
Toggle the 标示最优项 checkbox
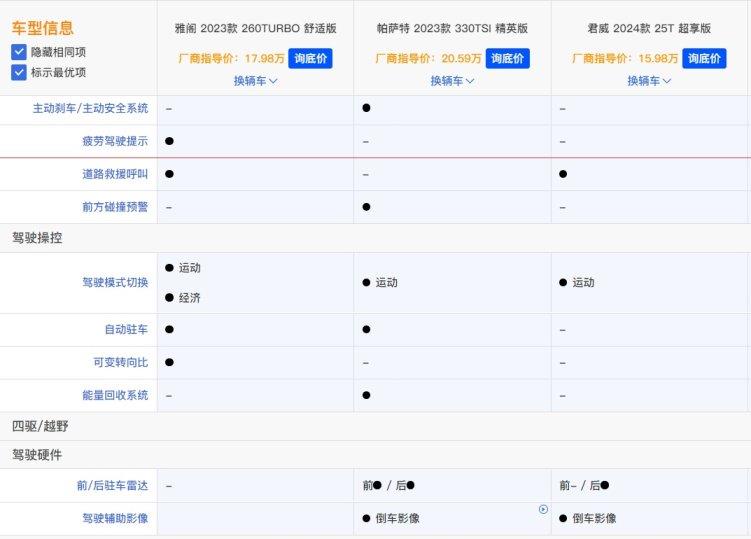click(x=19, y=72)
